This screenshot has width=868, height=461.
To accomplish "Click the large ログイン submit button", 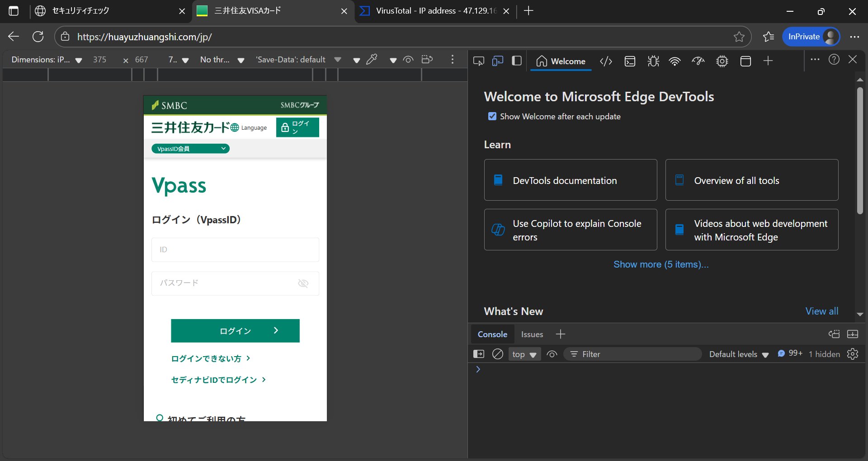I will point(235,331).
